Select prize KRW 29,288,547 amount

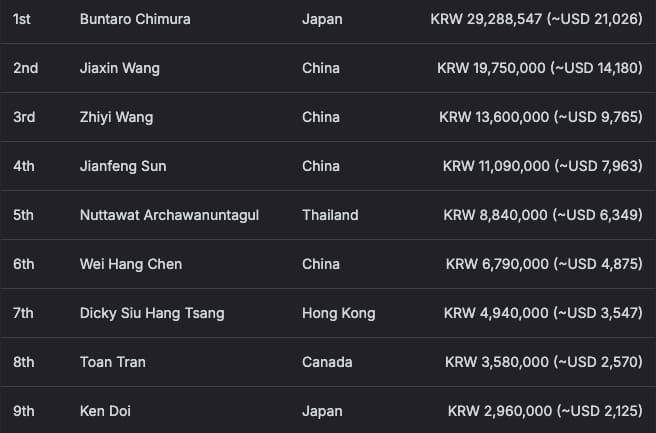(536, 19)
